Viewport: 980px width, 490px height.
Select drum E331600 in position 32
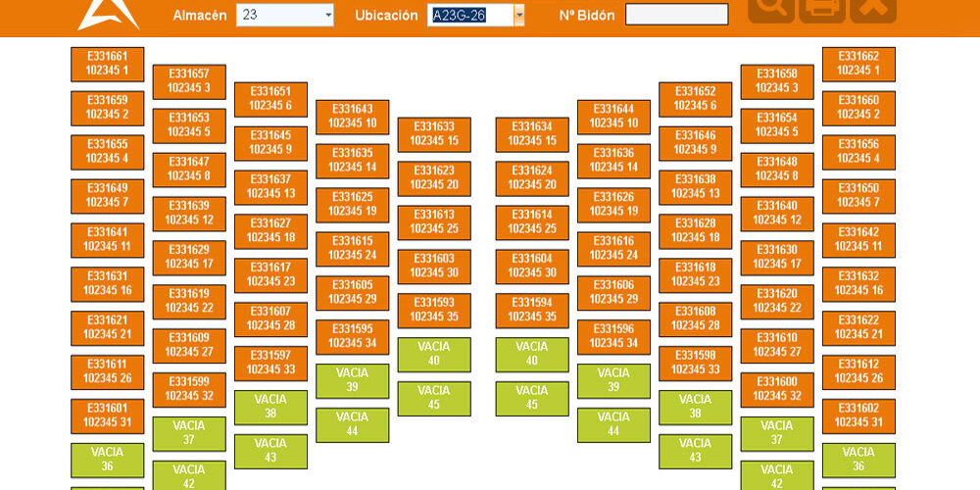pyautogui.click(x=777, y=389)
